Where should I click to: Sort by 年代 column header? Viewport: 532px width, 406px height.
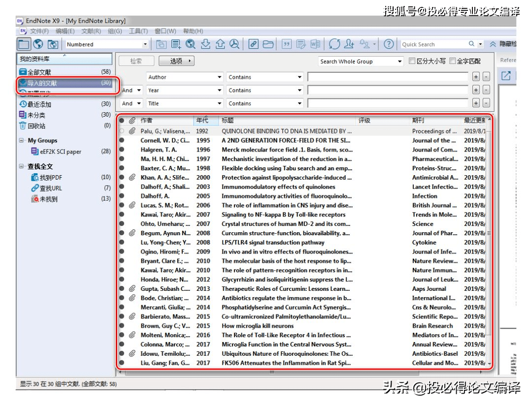tap(206, 120)
